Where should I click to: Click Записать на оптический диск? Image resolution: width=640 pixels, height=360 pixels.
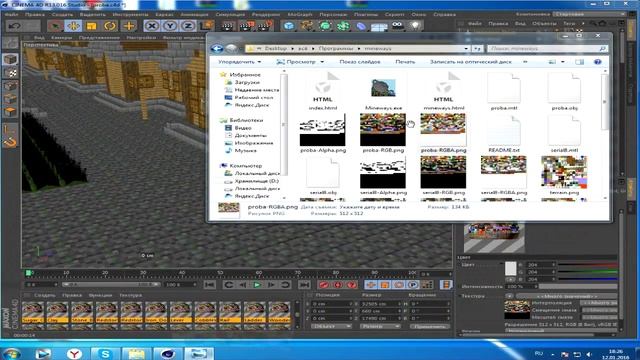pyautogui.click(x=470, y=62)
